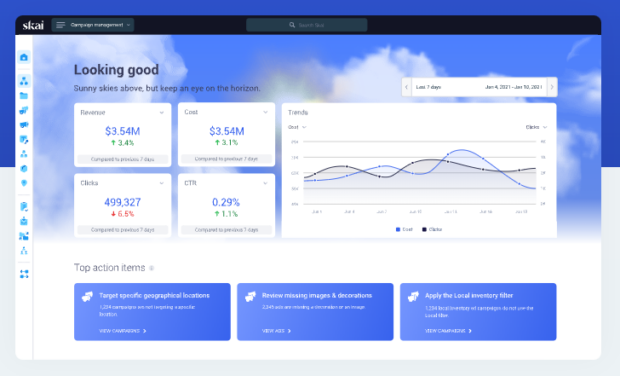Viewport: 620px width, 376px height.
Task: Expand the Cost card metric dropdown chevron
Action: (x=265, y=112)
